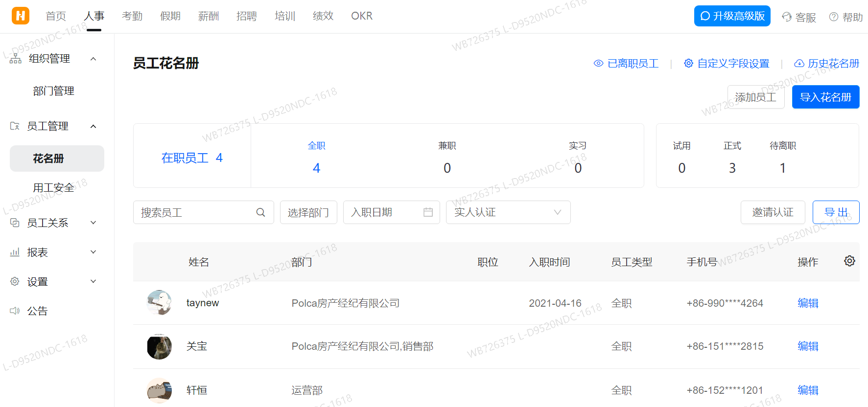The width and height of the screenshot is (868, 407).
Task: Click the orange H app logo
Action: pyautogui.click(x=20, y=16)
